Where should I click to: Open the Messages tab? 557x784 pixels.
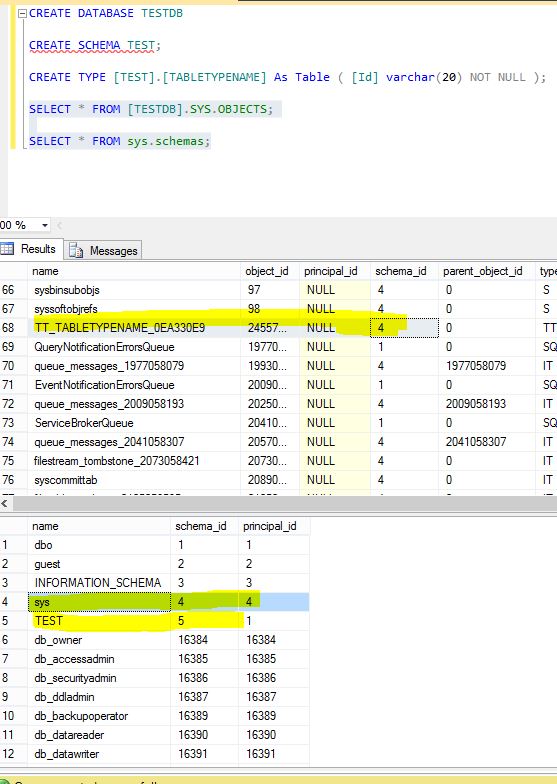point(104,250)
